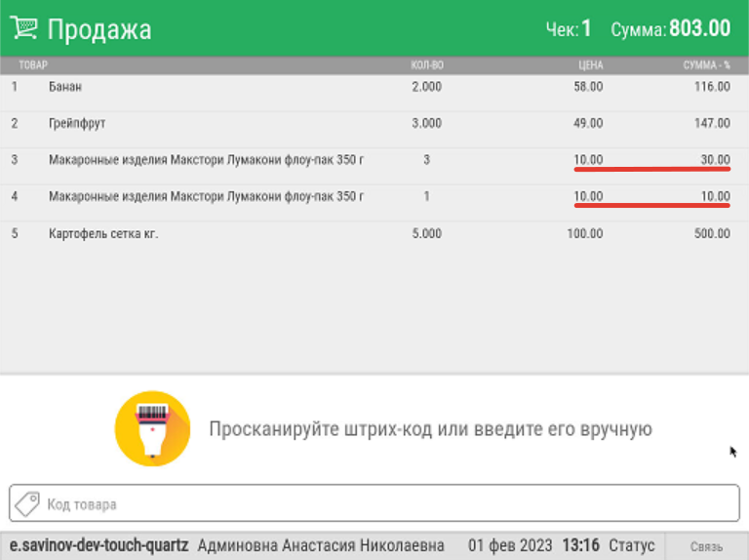Image resolution: width=749 pixels, height=560 pixels.
Task: Click the time 13:16 in status bar
Action: pos(580,545)
